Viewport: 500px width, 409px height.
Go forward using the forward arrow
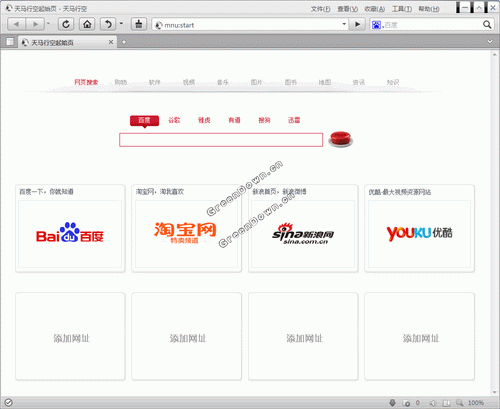(x=35, y=24)
